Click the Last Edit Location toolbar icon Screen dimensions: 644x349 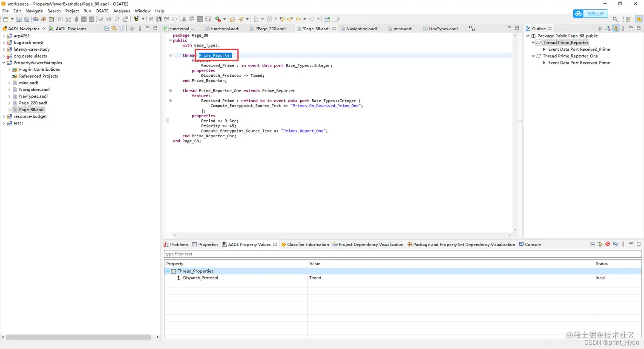click(x=282, y=19)
